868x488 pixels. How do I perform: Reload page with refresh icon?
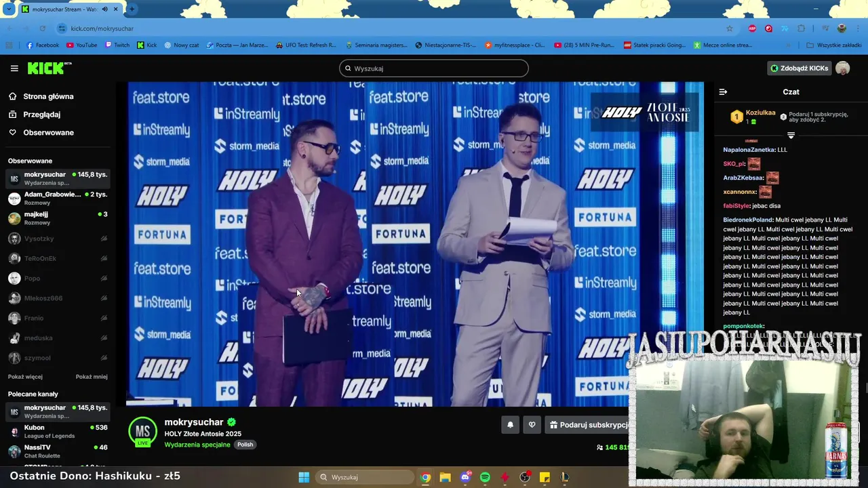pos(42,28)
